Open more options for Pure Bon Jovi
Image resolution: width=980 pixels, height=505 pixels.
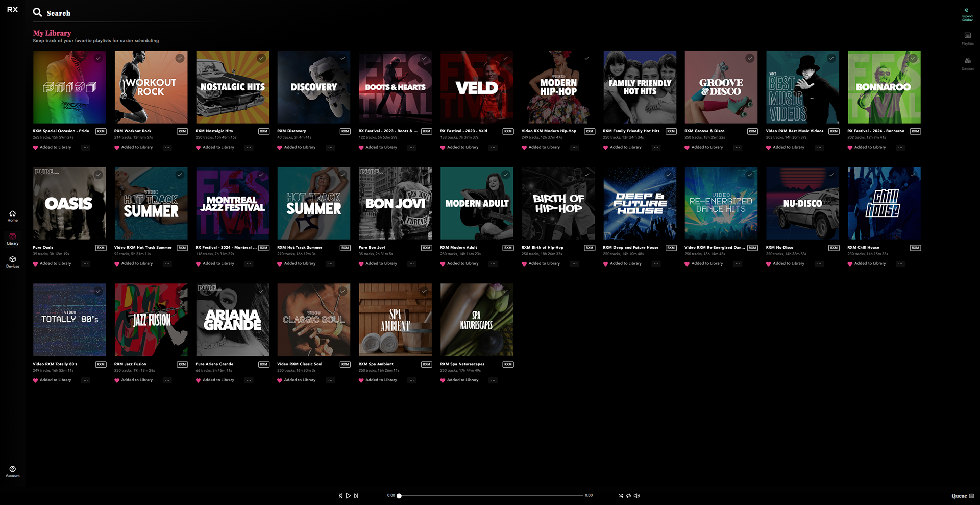[412, 264]
